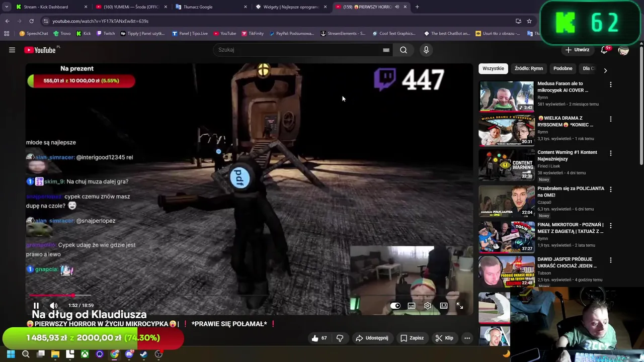Pause the playing video
644x362 pixels.
[x=36, y=306]
